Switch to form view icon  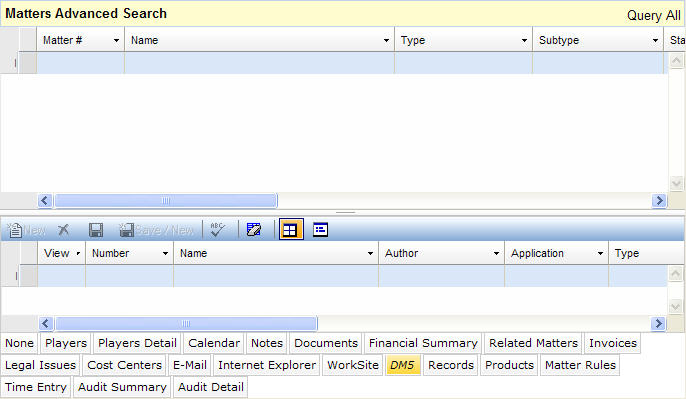(320, 230)
